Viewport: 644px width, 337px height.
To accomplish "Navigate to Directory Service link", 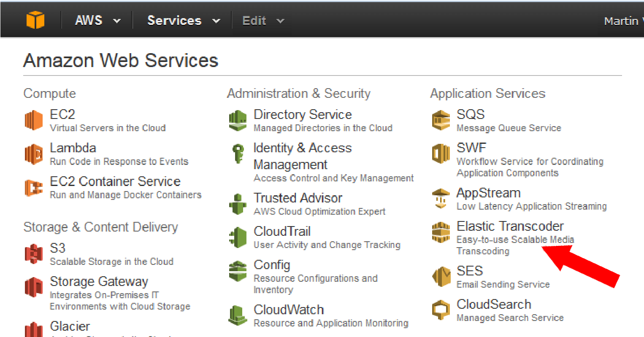I will [x=303, y=114].
